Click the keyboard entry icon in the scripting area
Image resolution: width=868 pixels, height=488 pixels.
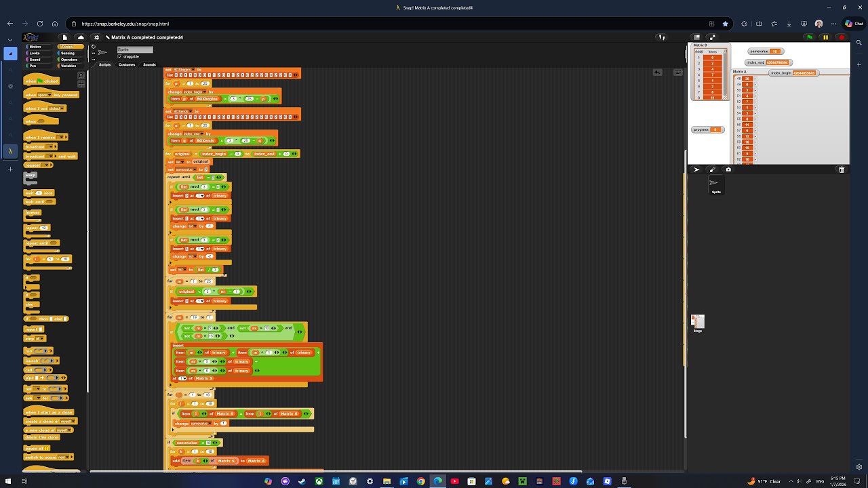tap(677, 72)
